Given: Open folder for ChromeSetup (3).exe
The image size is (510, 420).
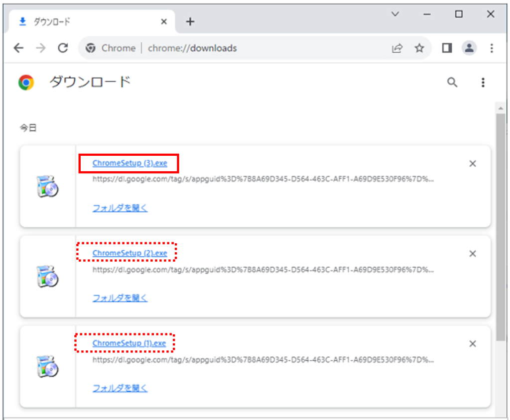Looking at the screenshot, I should (120, 208).
